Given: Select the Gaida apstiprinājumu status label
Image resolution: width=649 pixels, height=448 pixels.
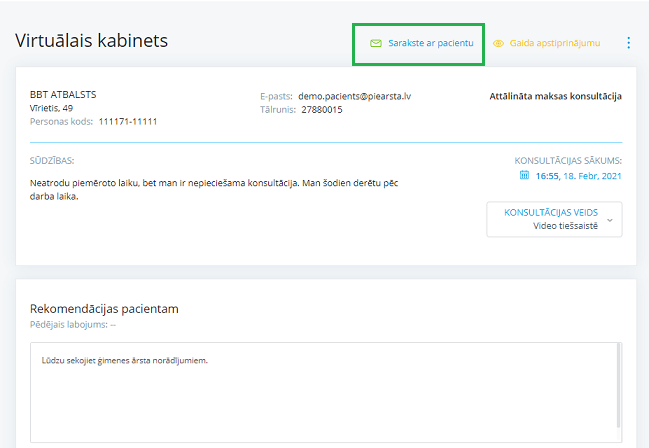Looking at the screenshot, I should [x=554, y=44].
